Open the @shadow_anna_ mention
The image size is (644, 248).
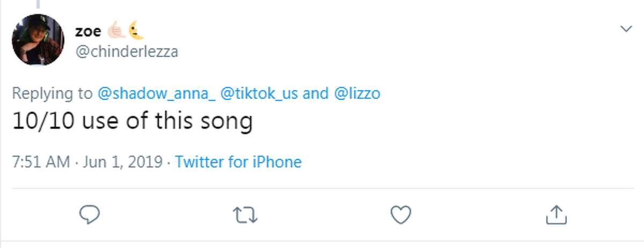click(x=157, y=93)
